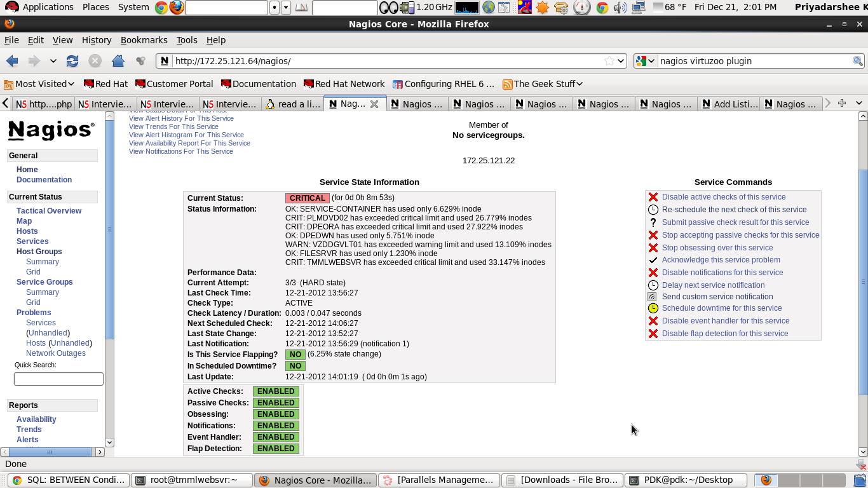Click the red X beside Disable event handler
Image resolution: width=868 pixels, height=488 pixels.
tap(653, 321)
